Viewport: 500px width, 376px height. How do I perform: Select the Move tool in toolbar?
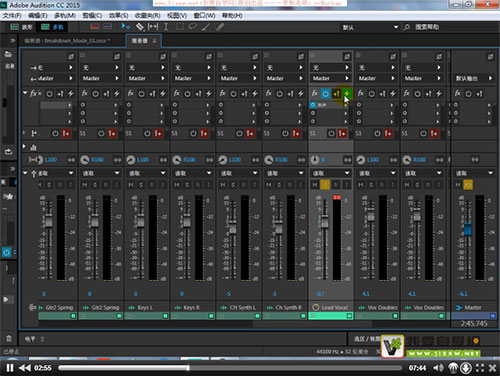(126, 27)
